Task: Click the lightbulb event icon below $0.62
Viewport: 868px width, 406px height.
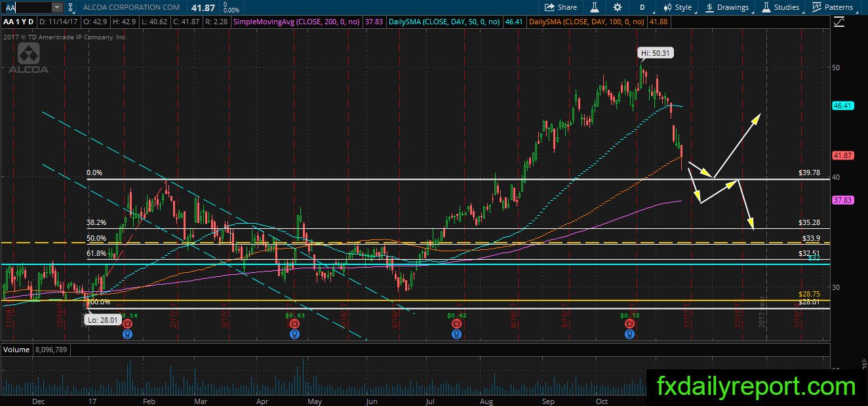Action: click(x=456, y=333)
